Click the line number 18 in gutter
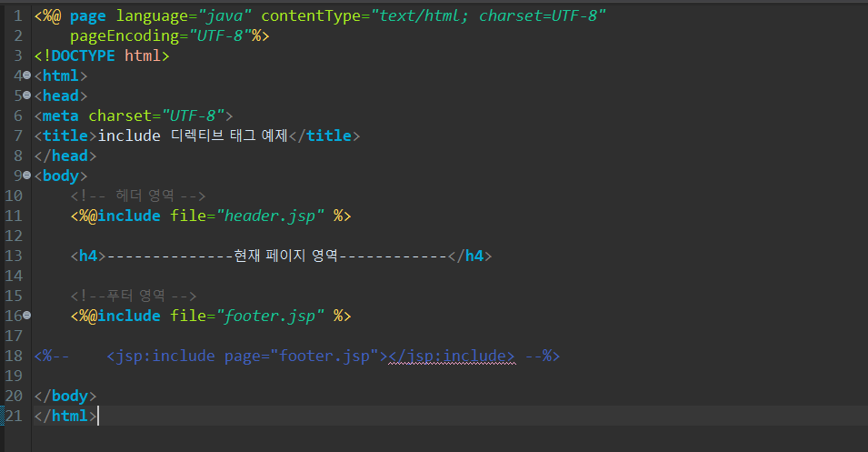This screenshot has width=868, height=452. click(14, 356)
